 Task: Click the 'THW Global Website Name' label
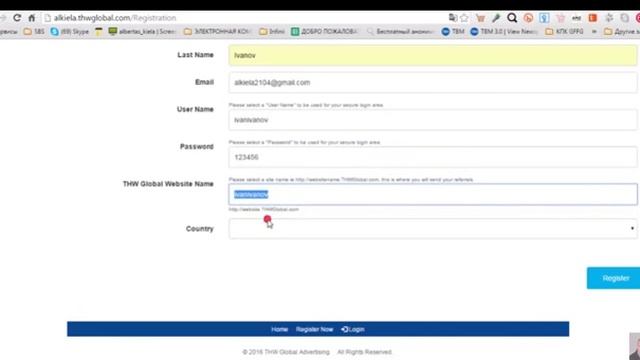168,184
